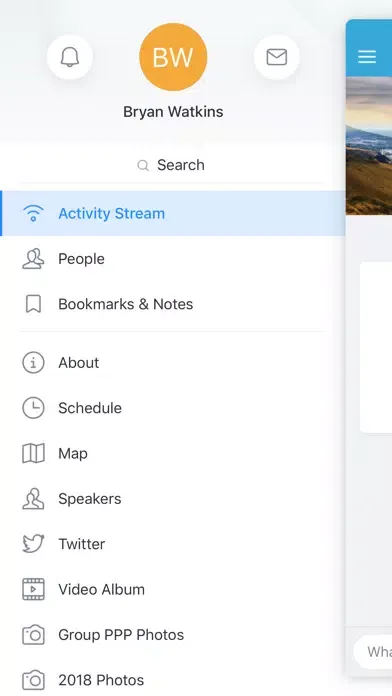The image size is (392, 696).
Task: Open notifications bell icon
Action: (x=70, y=57)
